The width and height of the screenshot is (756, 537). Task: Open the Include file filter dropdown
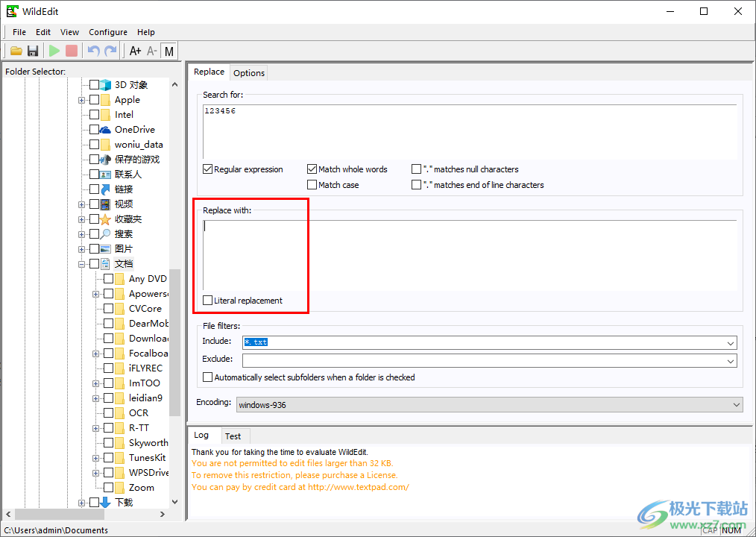coord(730,342)
